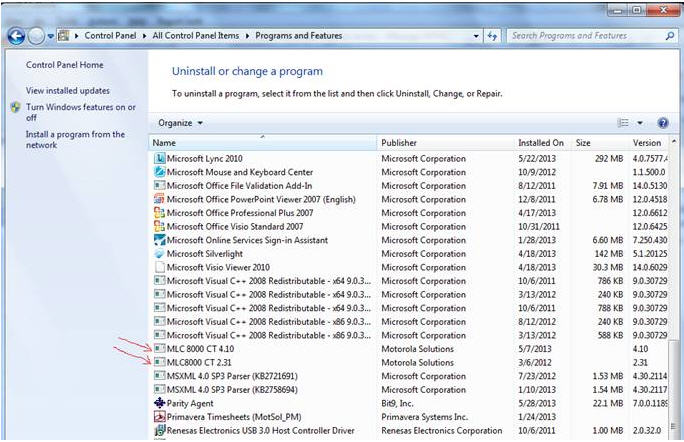Image resolution: width=684 pixels, height=442 pixels.
Task: Click the Back navigation arrow button
Action: [x=16, y=36]
